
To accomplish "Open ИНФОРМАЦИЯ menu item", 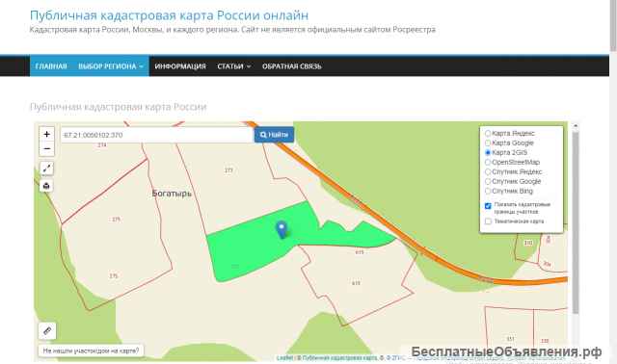I will point(180,66).
